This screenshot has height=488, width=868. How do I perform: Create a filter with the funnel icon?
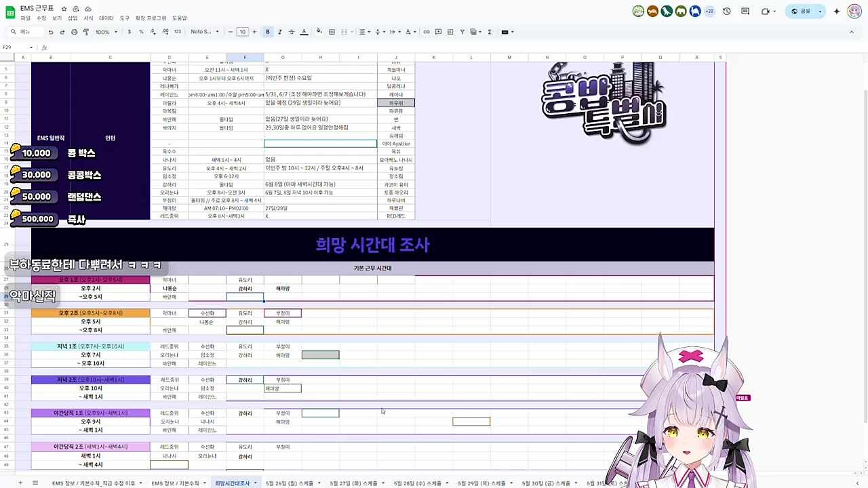coord(462,32)
